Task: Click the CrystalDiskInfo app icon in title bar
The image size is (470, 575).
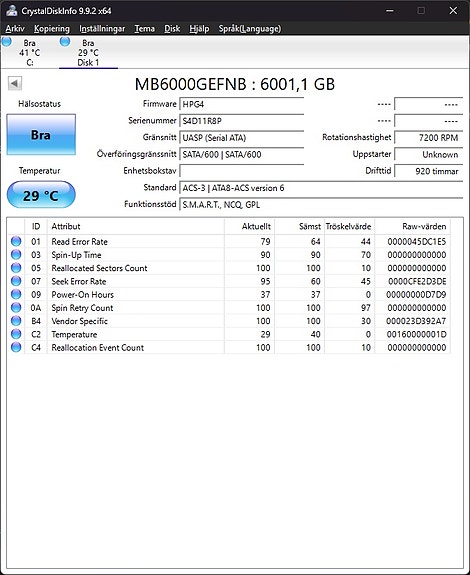Action: [x=11, y=10]
